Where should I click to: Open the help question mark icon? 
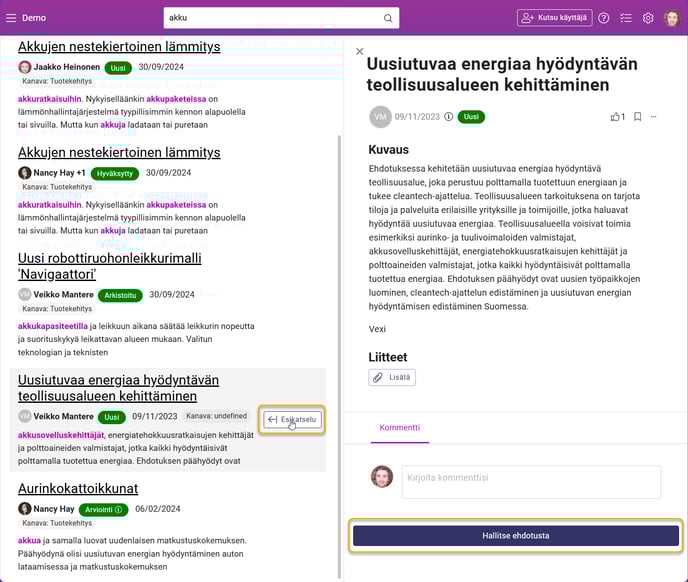click(604, 18)
